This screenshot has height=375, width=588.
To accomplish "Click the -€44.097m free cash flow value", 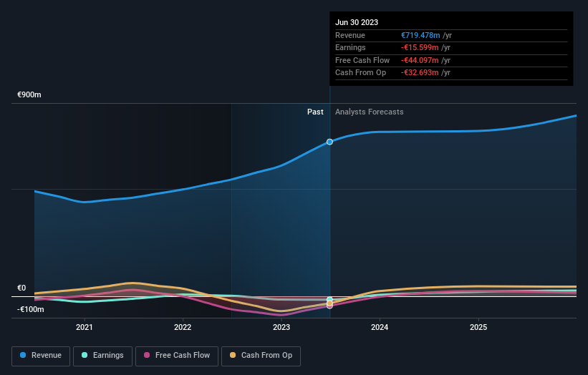I will pyautogui.click(x=420, y=60).
